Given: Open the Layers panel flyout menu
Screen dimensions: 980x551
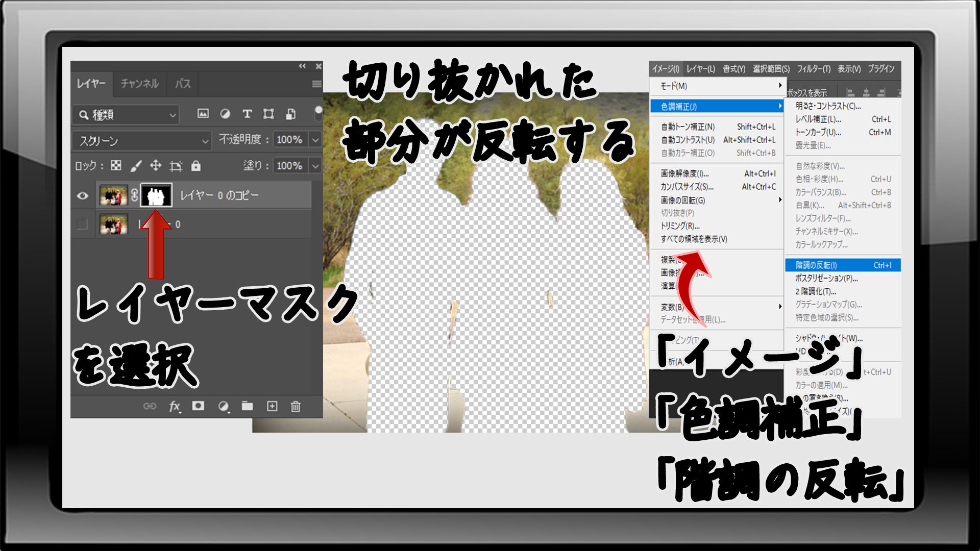Looking at the screenshot, I should coord(316,84).
